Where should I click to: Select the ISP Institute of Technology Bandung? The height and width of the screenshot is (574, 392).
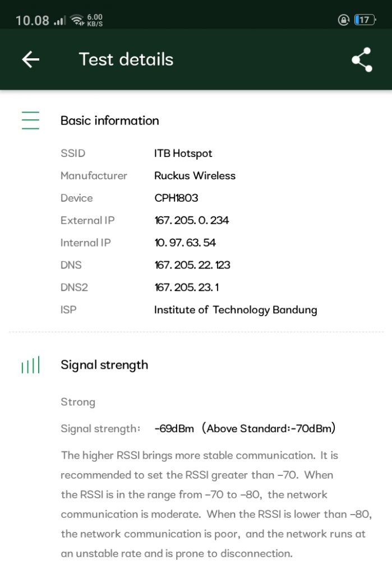[236, 309]
